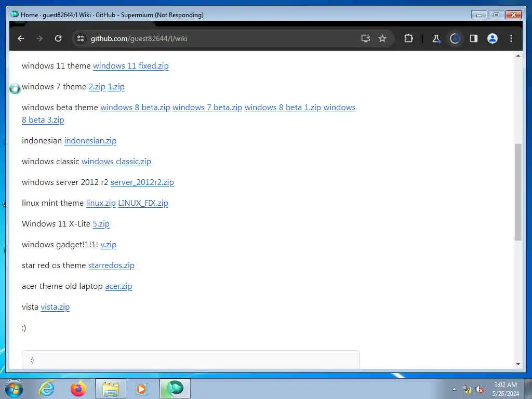Open site information icon in address bar

[81, 38]
